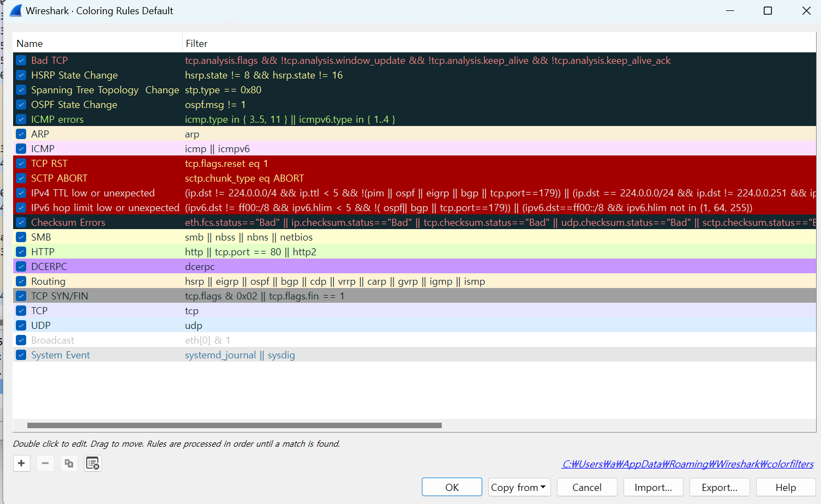Image resolution: width=821 pixels, height=504 pixels.
Task: Open Help for coloring rules
Action: (x=786, y=487)
